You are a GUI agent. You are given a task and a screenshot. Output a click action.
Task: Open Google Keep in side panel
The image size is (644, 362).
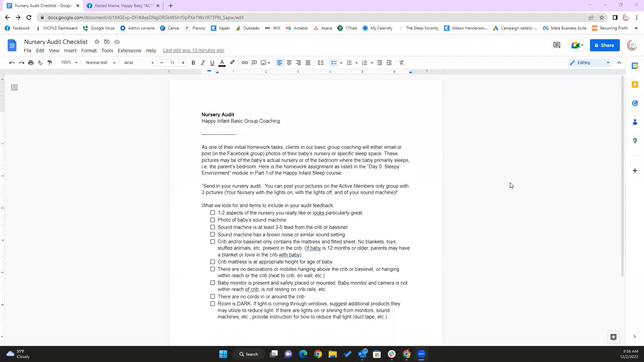point(635,84)
